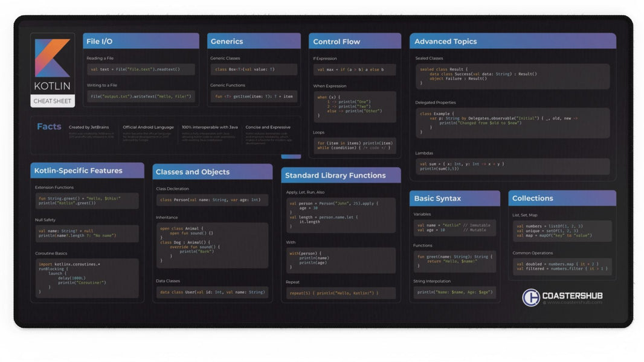Viewport: 644px width, 362px height.
Task: Click the Extension Functions code example
Action: pos(87,200)
